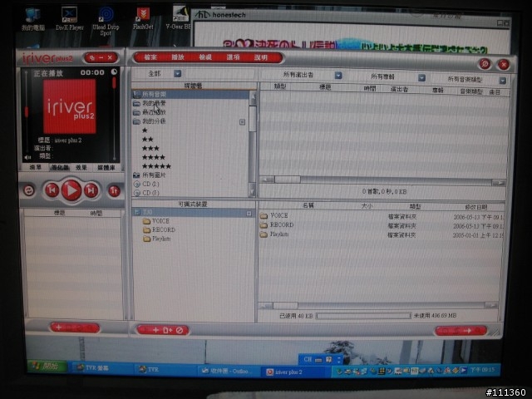
Task: Toggle the repeat mode icon
Action: pos(29,190)
